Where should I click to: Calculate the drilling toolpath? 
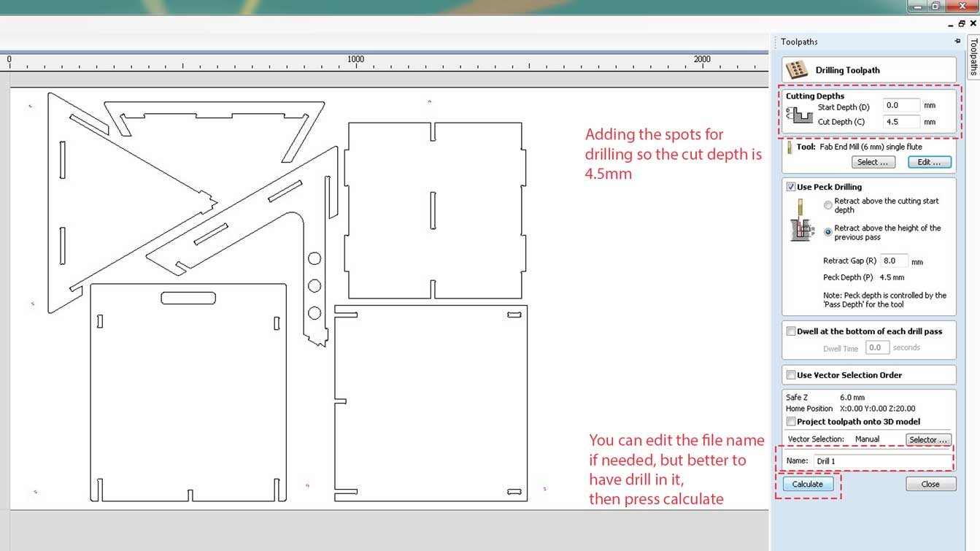[x=808, y=484]
